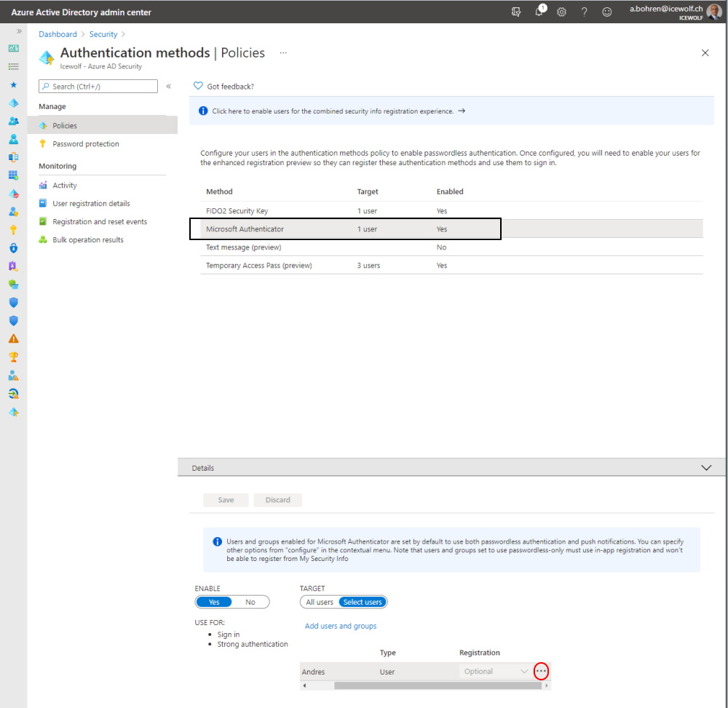The height and width of the screenshot is (708, 728).
Task: Click the Enabled column header
Action: [450, 191]
